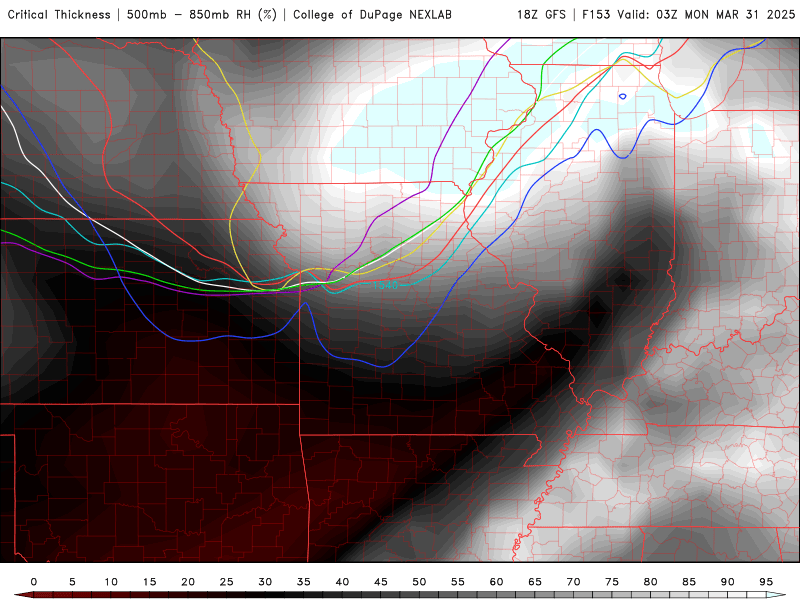Click the '25' color bar label

(x=227, y=582)
